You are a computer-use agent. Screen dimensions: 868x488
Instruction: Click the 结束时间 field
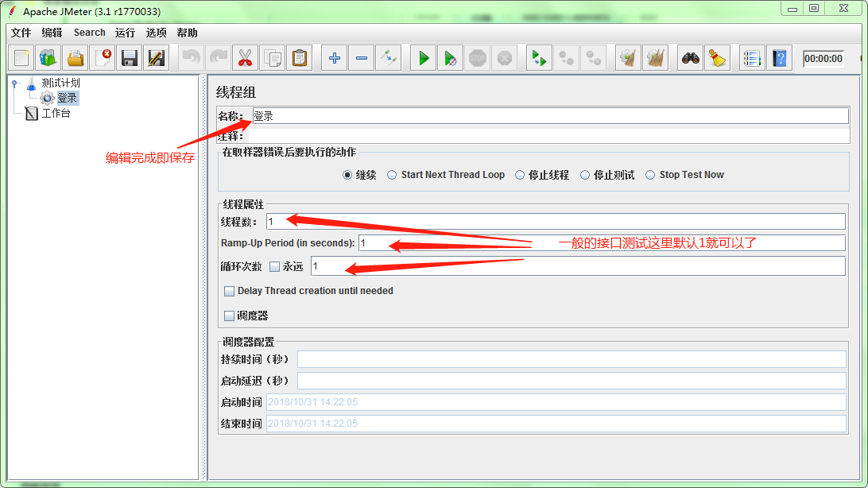tap(556, 424)
